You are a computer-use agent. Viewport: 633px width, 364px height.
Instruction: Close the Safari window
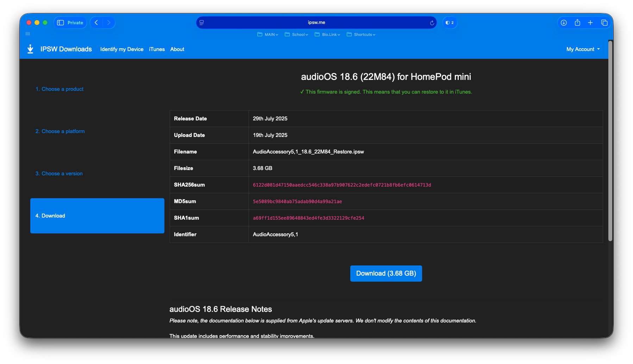(x=29, y=23)
